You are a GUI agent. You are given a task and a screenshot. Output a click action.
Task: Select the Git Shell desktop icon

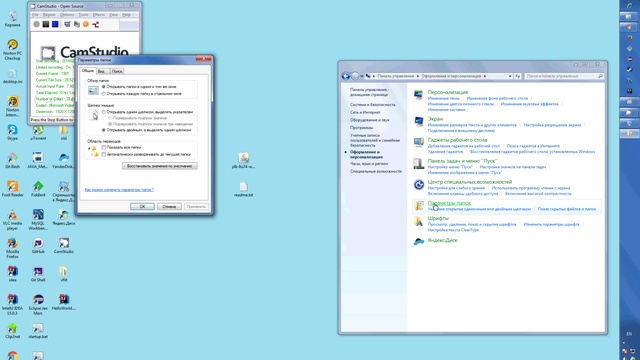click(x=38, y=274)
